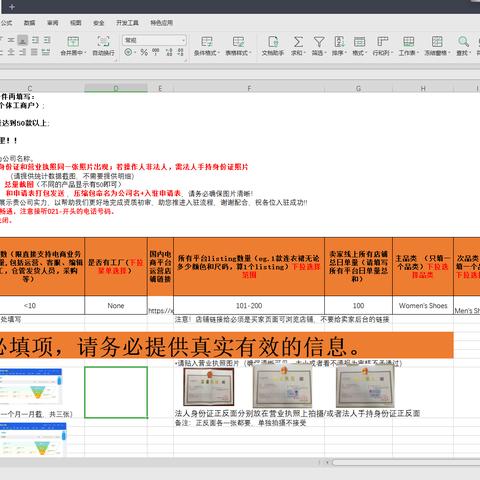This screenshot has height=480, width=480.
Task: Select cell containing '<10'
Action: click(42, 305)
